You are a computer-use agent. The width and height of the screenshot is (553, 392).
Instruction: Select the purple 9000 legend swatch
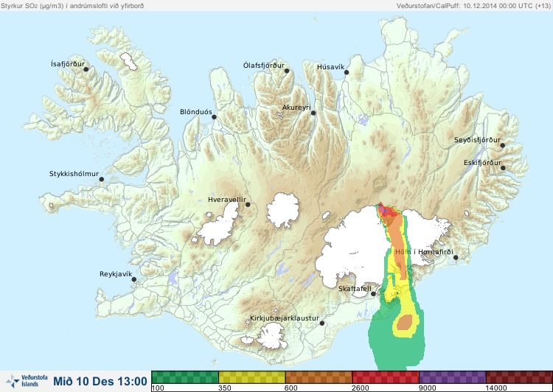pos(452,377)
